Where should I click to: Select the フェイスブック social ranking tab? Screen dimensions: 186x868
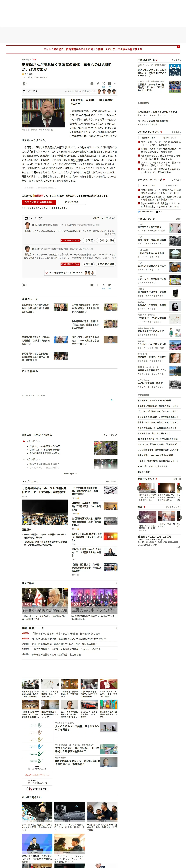[148, 185]
